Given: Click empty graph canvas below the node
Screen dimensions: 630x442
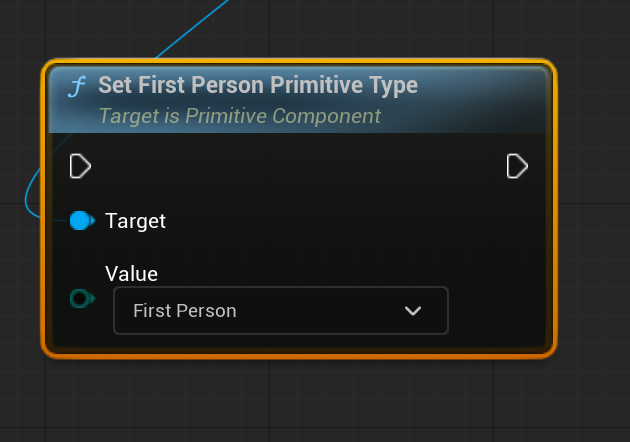Looking at the screenshot, I should click(x=297, y=398).
